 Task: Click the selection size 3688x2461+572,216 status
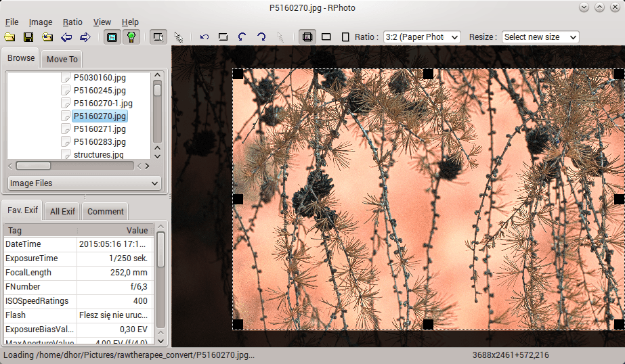[x=511, y=355]
